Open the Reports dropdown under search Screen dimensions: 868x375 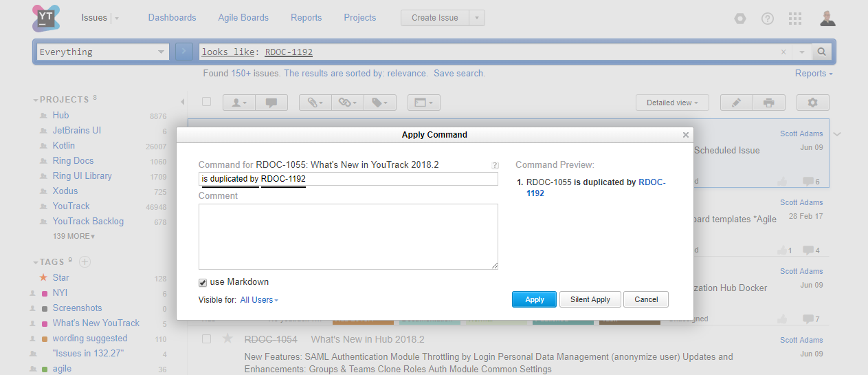[x=814, y=73]
